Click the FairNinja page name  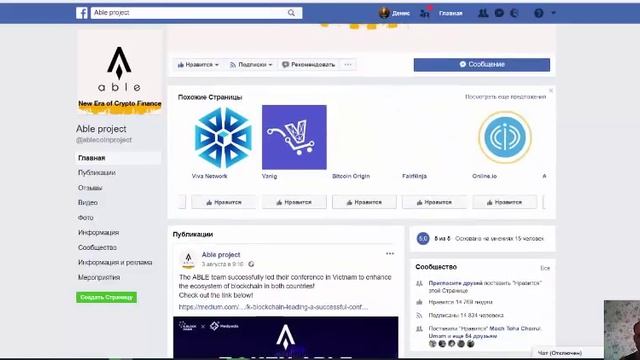click(414, 176)
